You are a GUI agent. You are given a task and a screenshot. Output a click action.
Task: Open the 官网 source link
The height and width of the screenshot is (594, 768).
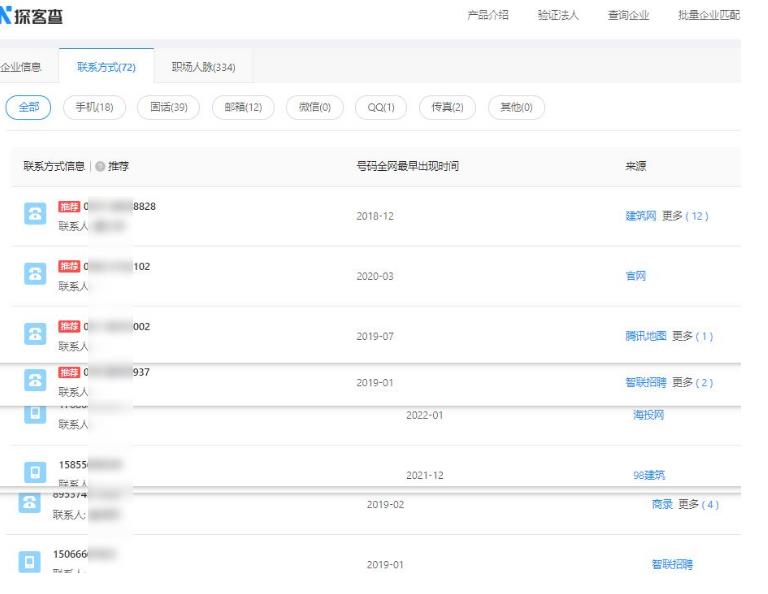click(636, 276)
